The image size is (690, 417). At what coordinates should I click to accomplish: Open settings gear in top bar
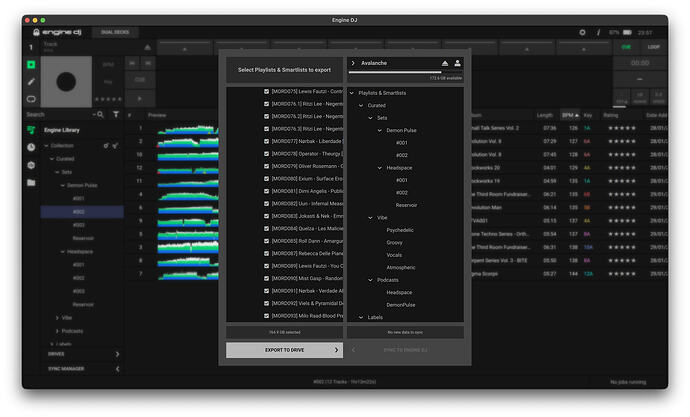tap(583, 32)
